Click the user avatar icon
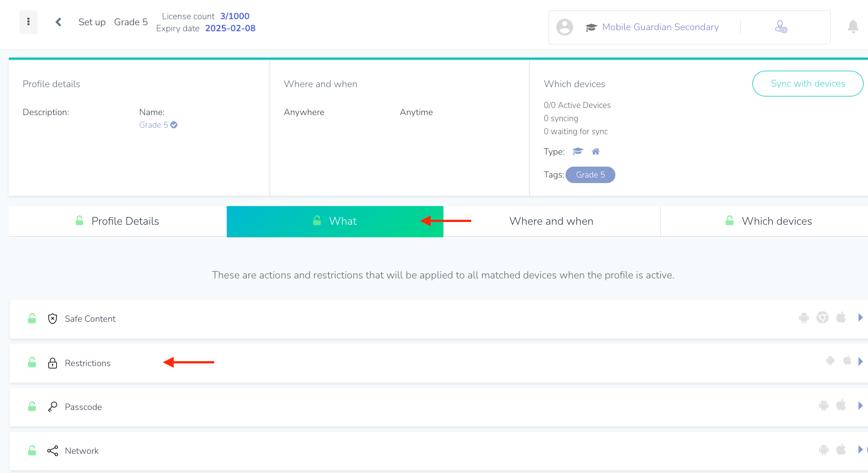Viewport: 868px width, 473px height. point(564,27)
